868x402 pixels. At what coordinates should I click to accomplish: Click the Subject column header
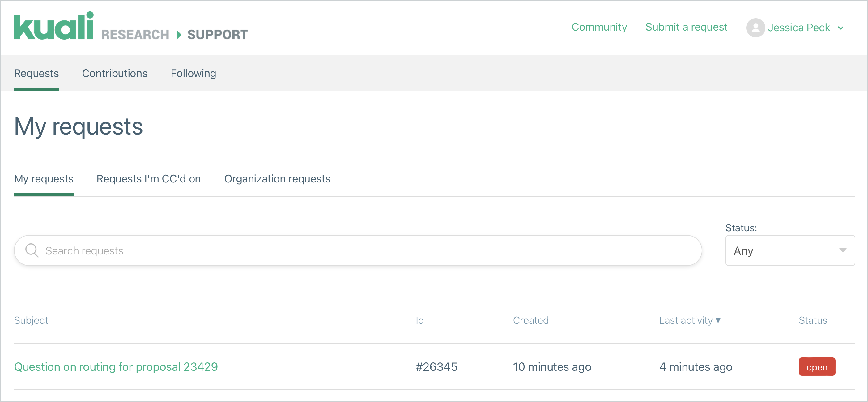click(x=31, y=320)
